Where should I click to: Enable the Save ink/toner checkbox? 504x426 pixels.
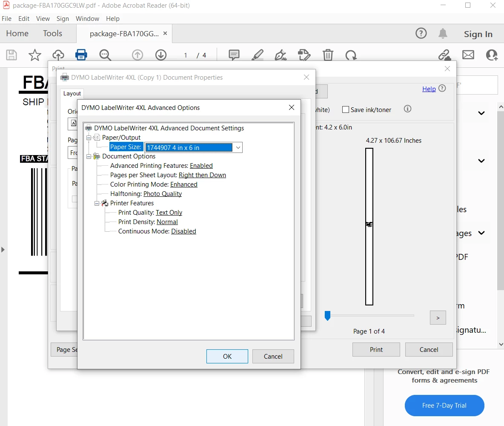[346, 109]
